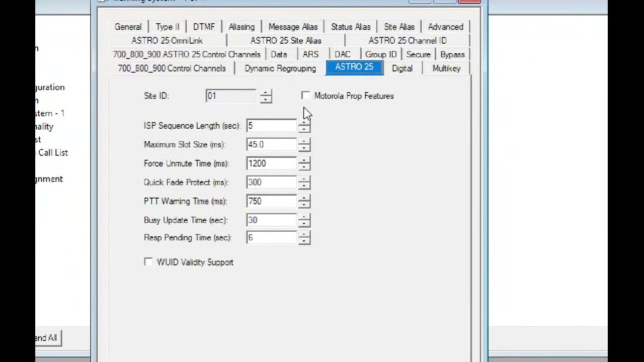The image size is (644, 362).
Task: Select the Data tab
Action: (x=279, y=54)
